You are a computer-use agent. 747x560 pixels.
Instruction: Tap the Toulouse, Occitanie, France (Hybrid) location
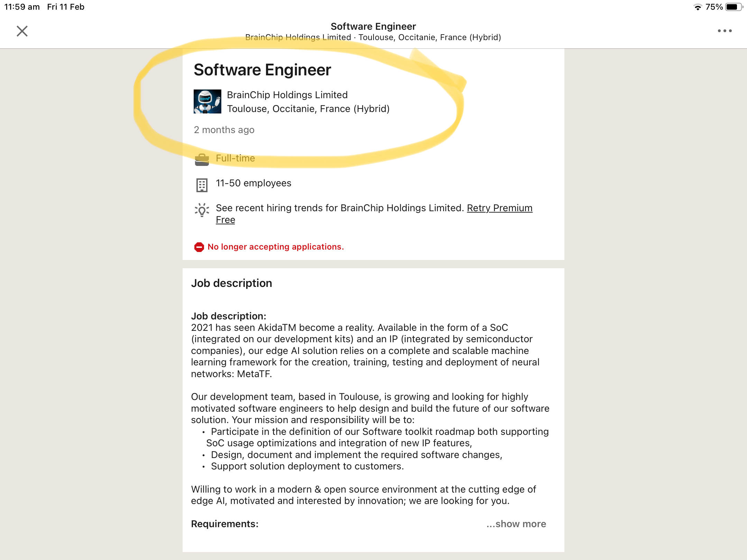coord(308,109)
